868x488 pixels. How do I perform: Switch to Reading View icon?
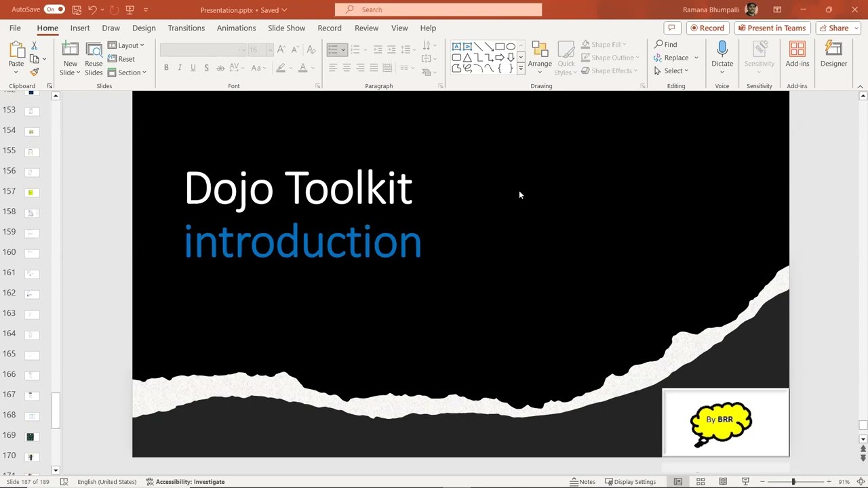click(723, 482)
